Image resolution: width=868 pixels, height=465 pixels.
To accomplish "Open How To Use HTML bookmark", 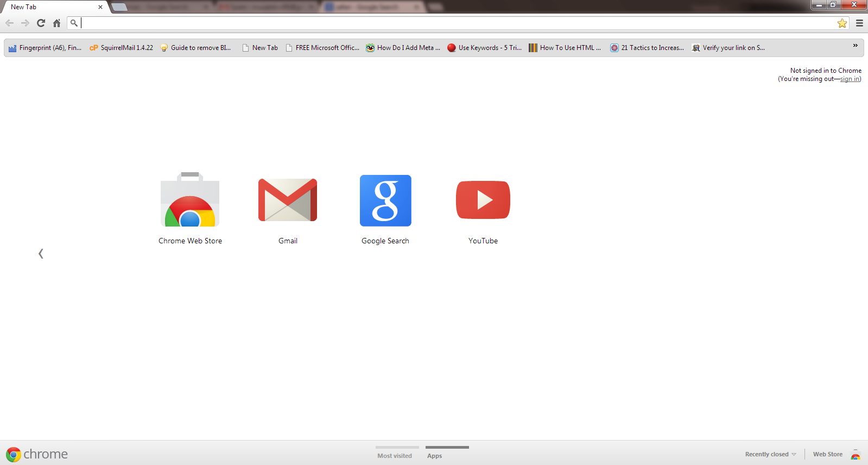I will coord(565,48).
